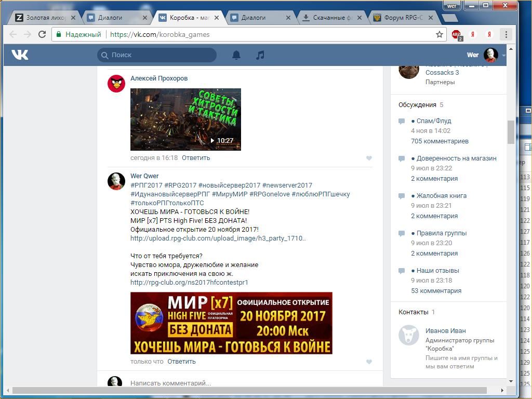The height and width of the screenshot is (399, 532).
Task: Click the browser forward arrow
Action: pos(28,34)
